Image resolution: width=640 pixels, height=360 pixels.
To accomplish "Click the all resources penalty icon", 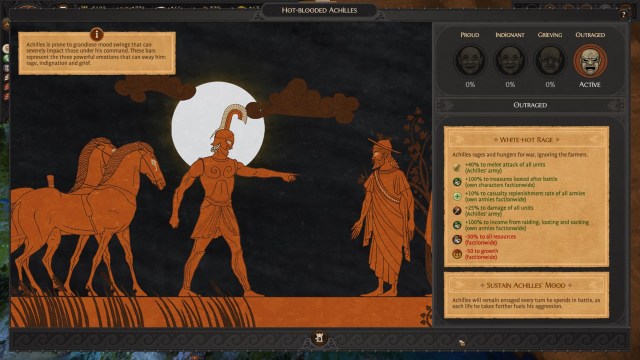I will point(457,240).
